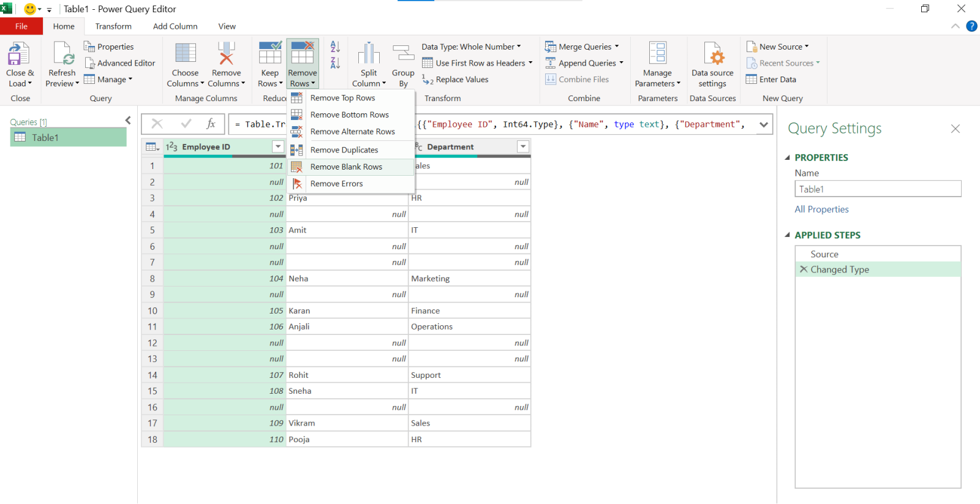
Task: Collapse the APPLIED STEPS section
Action: point(788,235)
